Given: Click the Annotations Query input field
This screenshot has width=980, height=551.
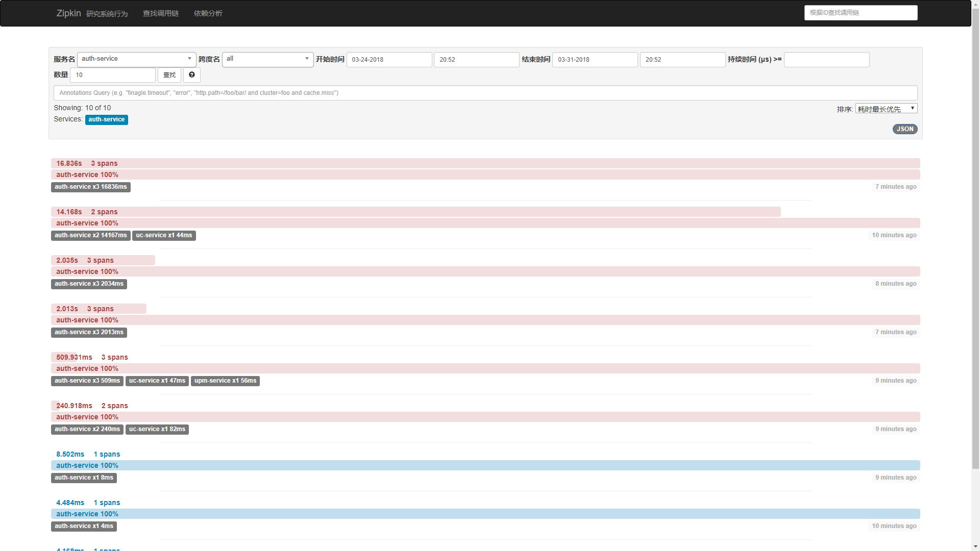Looking at the screenshot, I should tap(485, 93).
